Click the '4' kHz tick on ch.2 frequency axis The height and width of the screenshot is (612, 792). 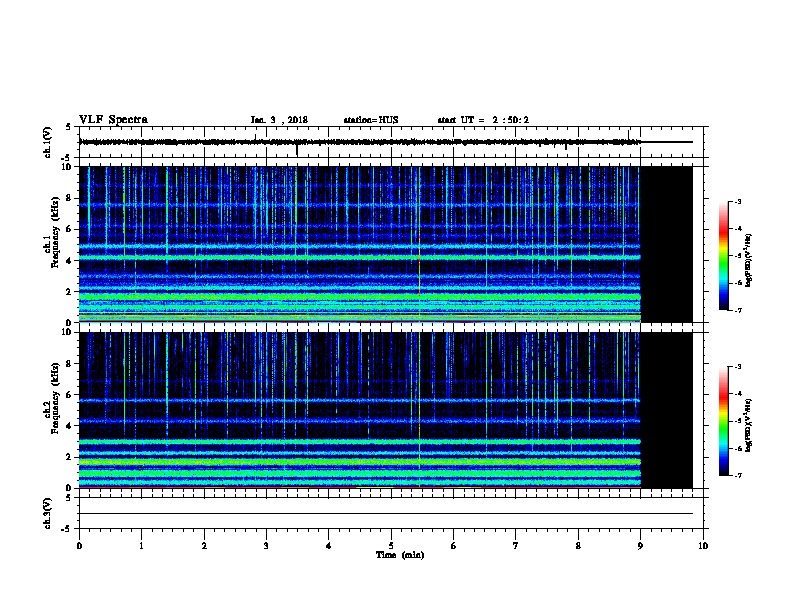[70, 426]
